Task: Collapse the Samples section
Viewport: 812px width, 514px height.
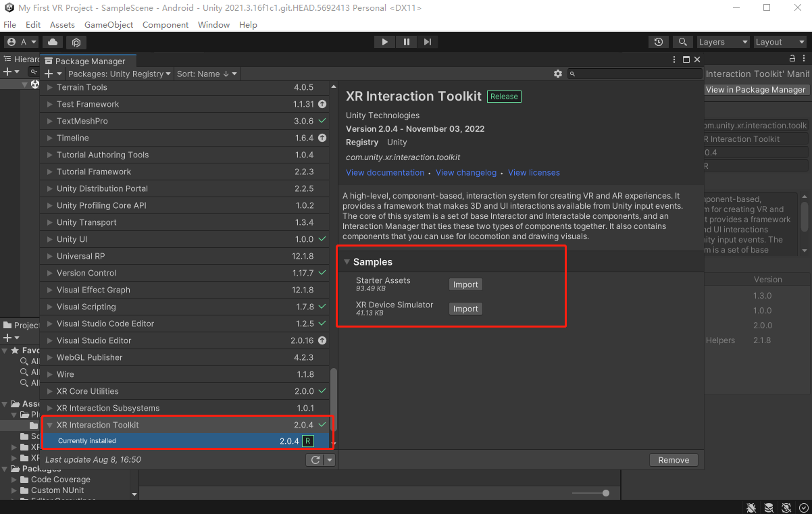Action: [347, 262]
